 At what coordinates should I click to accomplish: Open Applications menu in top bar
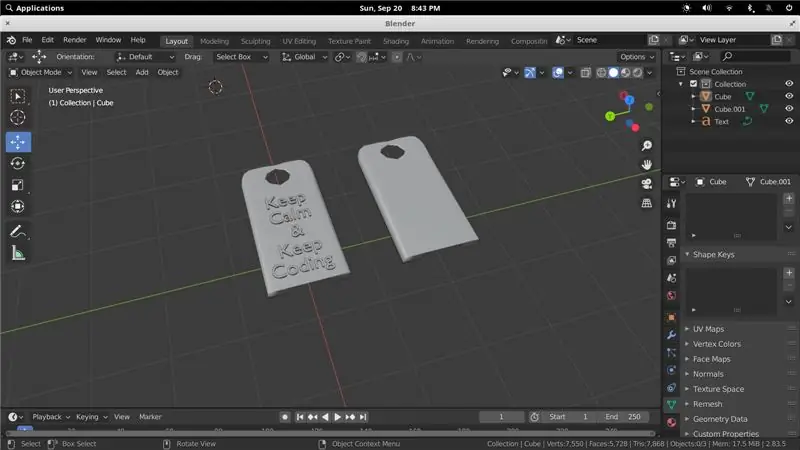coord(35,8)
